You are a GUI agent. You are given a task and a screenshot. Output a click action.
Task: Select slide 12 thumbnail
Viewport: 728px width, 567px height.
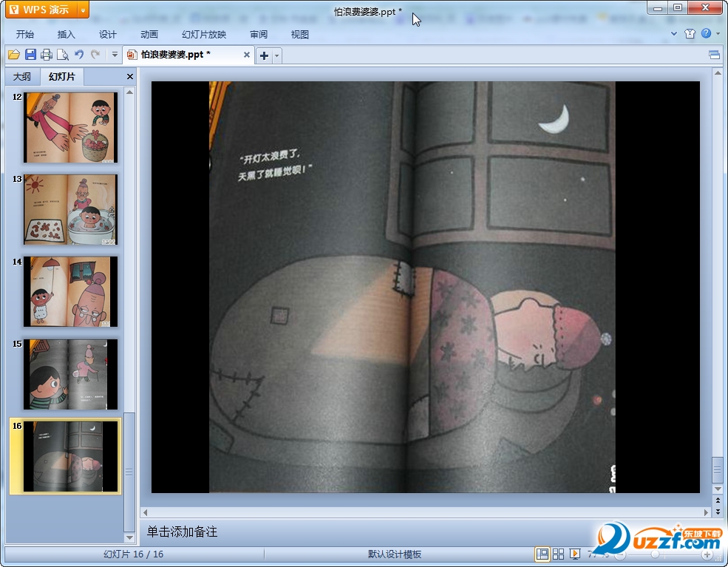70,127
